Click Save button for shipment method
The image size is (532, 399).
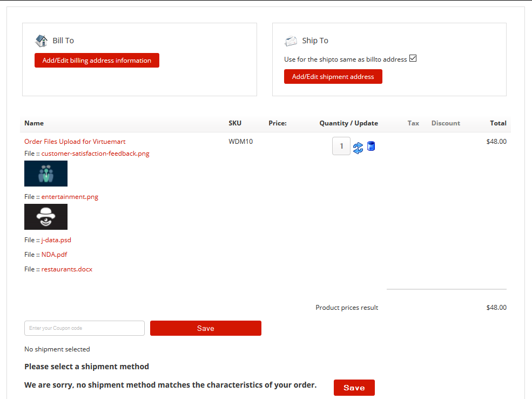pyautogui.click(x=354, y=388)
